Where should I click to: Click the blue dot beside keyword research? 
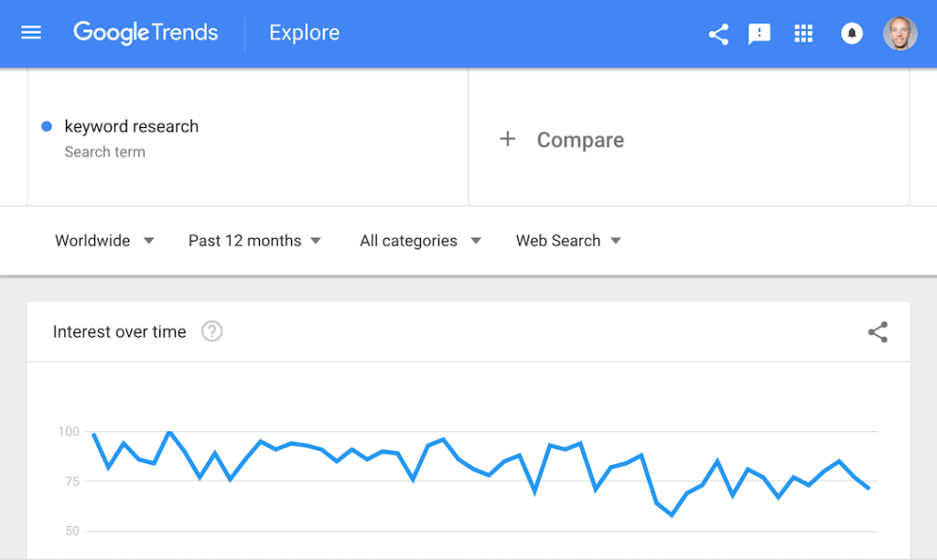(x=47, y=126)
